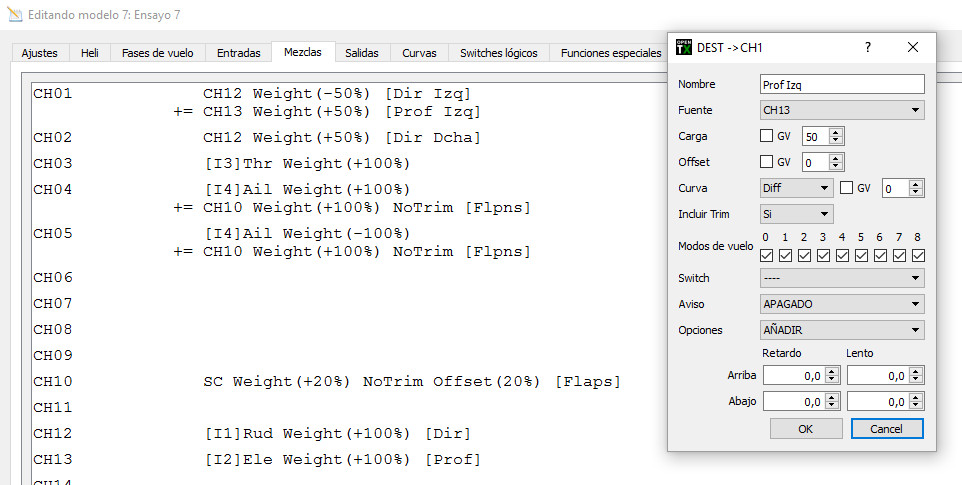The width and height of the screenshot is (962, 485).
Task: Open the Curva type dropdown showing Diff
Action: tap(796, 188)
